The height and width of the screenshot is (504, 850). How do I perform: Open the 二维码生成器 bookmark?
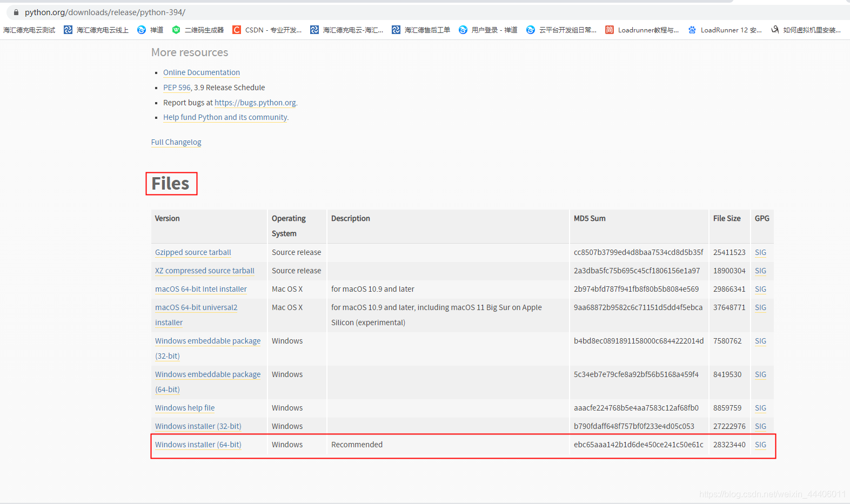click(198, 30)
